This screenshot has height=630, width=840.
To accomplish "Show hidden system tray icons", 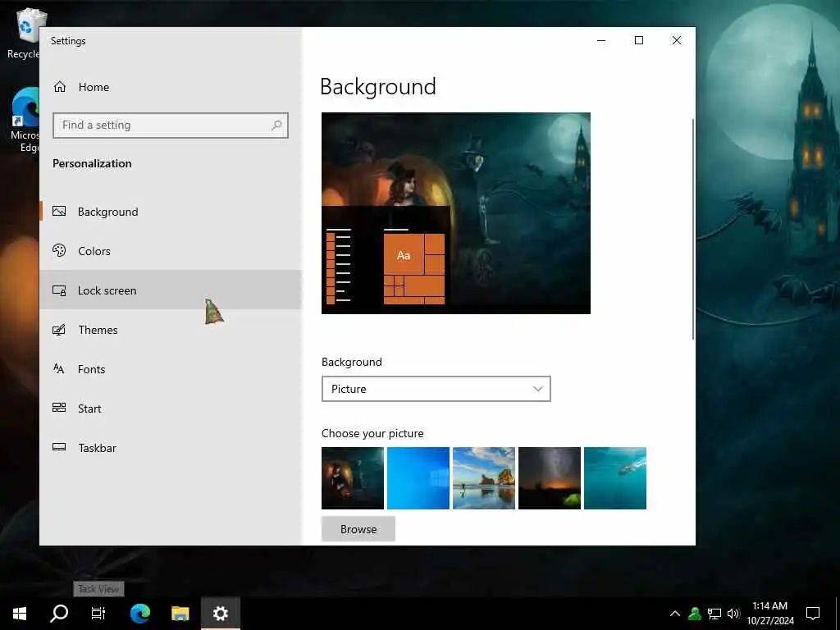I will tap(675, 614).
